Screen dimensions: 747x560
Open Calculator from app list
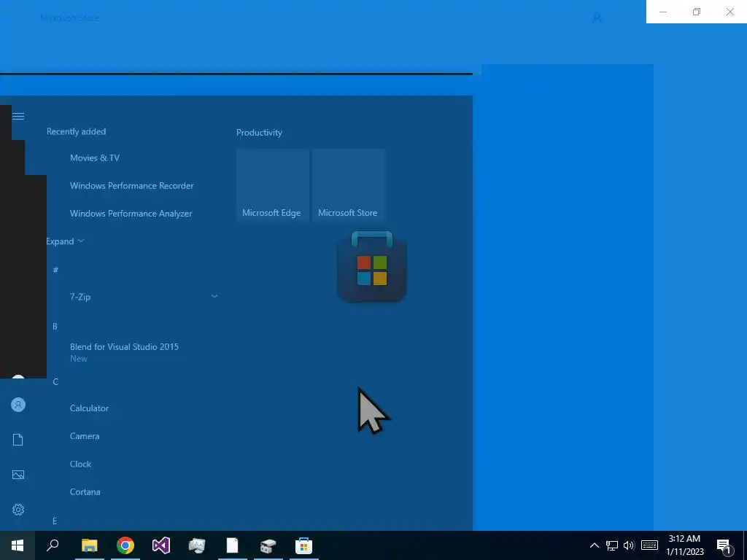point(89,408)
